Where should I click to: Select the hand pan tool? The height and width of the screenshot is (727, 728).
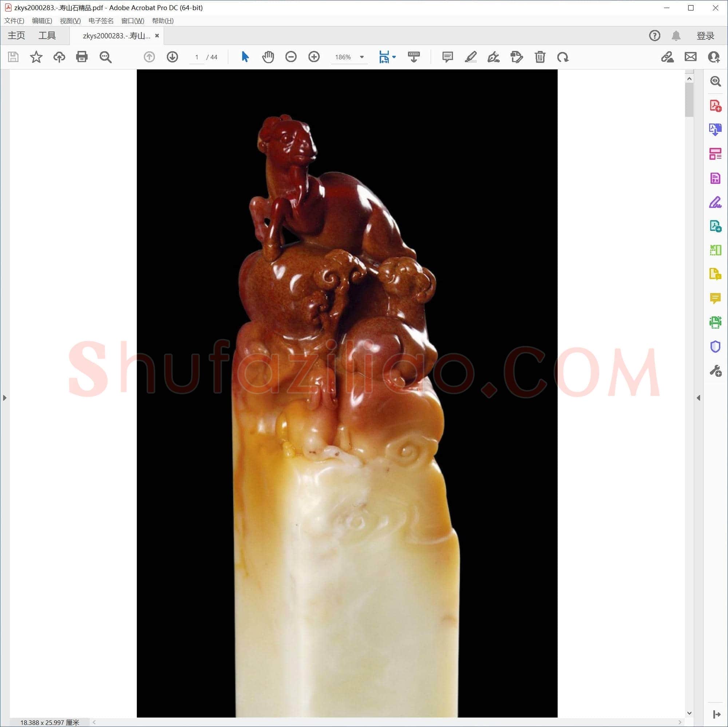[x=268, y=57]
